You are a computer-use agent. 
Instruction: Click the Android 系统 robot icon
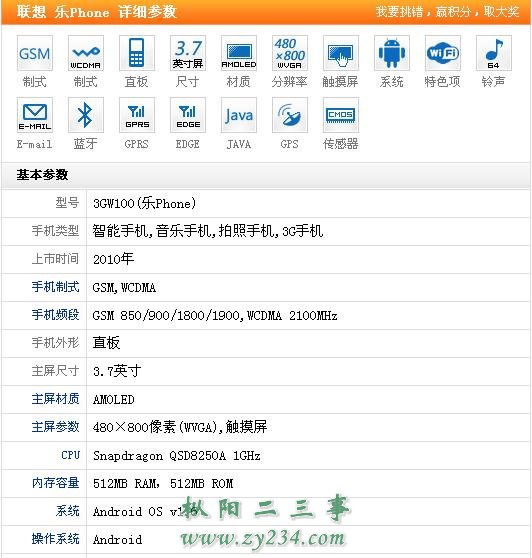pos(392,53)
